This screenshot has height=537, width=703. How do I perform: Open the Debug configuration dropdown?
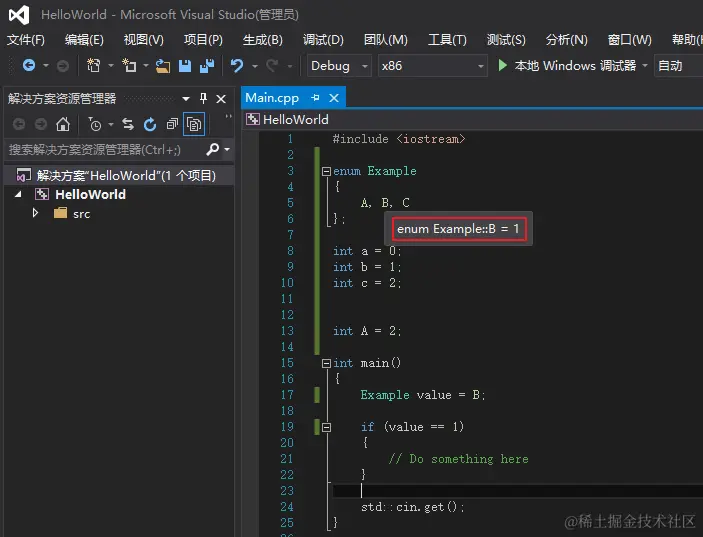pos(338,66)
